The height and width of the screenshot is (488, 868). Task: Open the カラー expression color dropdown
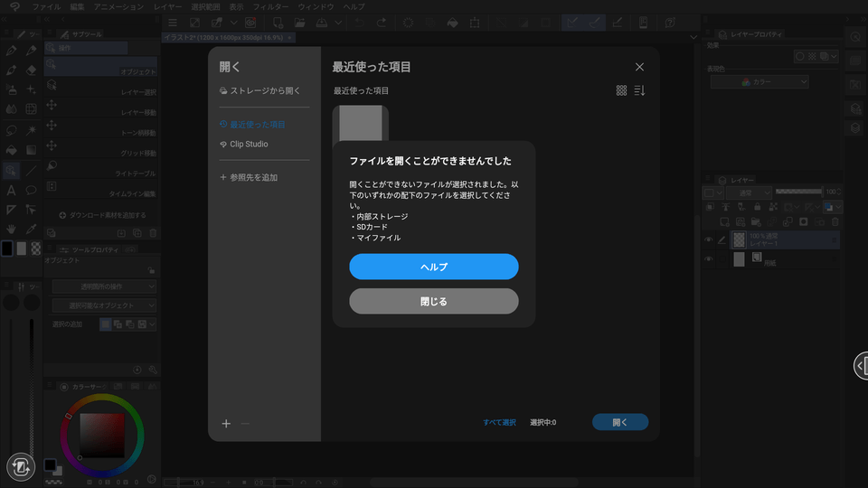(759, 82)
